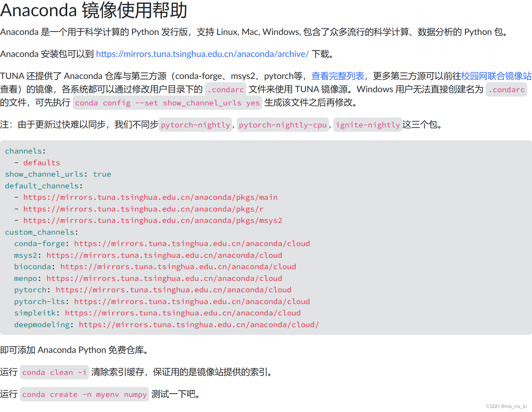The height and width of the screenshot is (412, 532).
Task: Click the conda-forge channel line
Action: (x=162, y=243)
